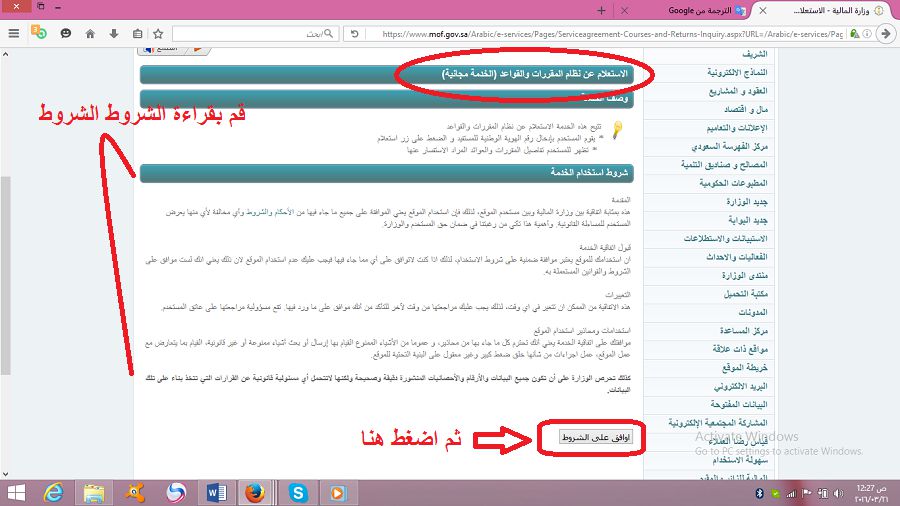Viewport: 900px width, 506px height.
Task: Click the page vertical scrollbar thumb
Action: click(5, 275)
